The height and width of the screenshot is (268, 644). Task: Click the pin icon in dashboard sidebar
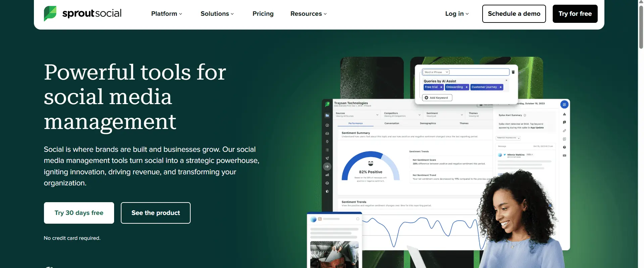[327, 142]
